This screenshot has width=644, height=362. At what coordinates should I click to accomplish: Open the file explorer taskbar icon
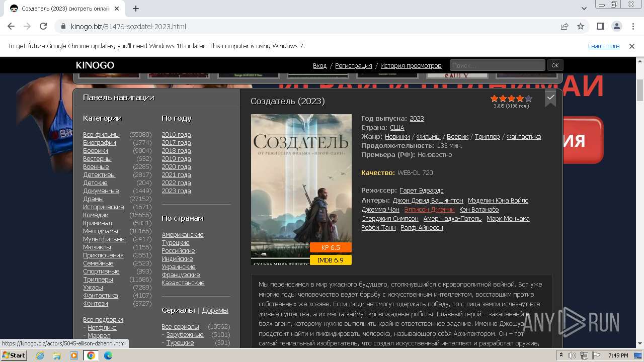pyautogui.click(x=57, y=355)
